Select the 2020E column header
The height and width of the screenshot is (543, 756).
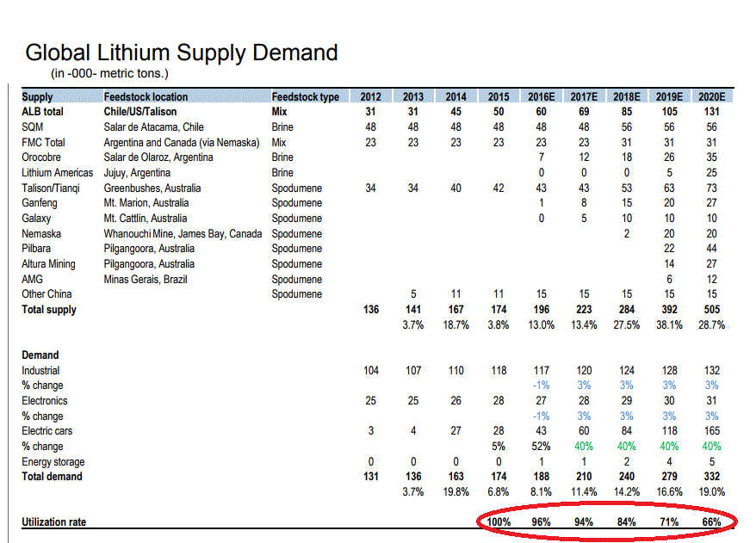click(711, 97)
